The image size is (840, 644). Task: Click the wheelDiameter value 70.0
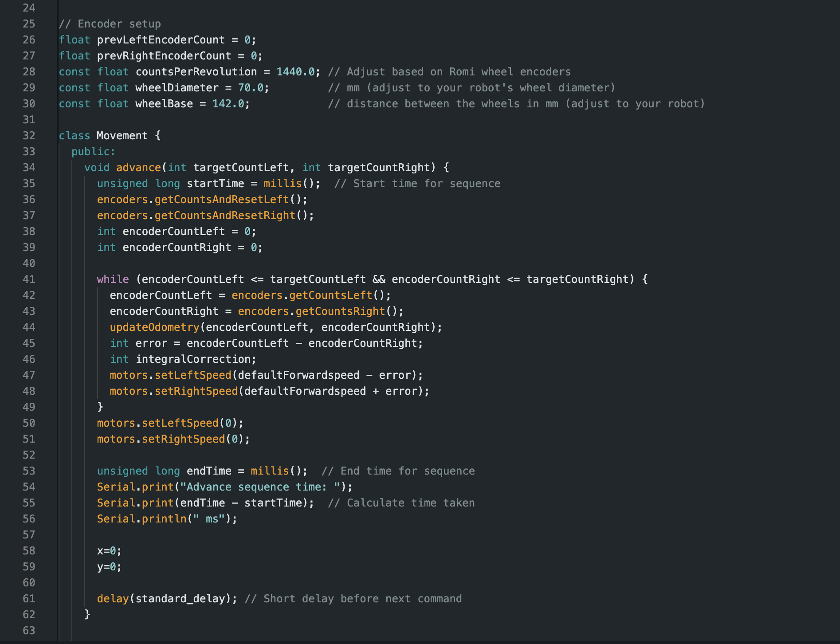[x=253, y=87]
